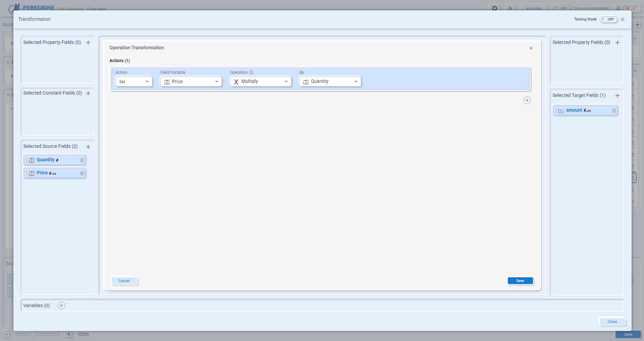This screenshot has width=644, height=341.
Task: Click the Operation Transformation title
Action: click(x=137, y=48)
